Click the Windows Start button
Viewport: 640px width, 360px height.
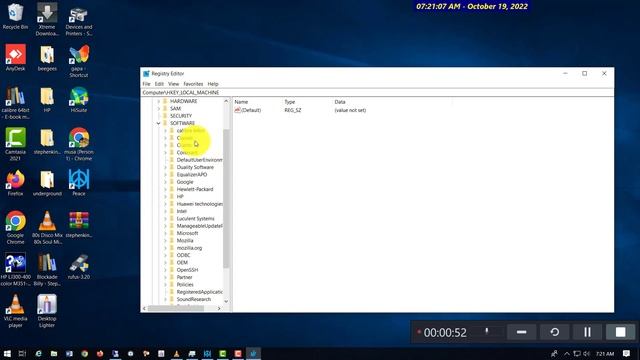7,353
